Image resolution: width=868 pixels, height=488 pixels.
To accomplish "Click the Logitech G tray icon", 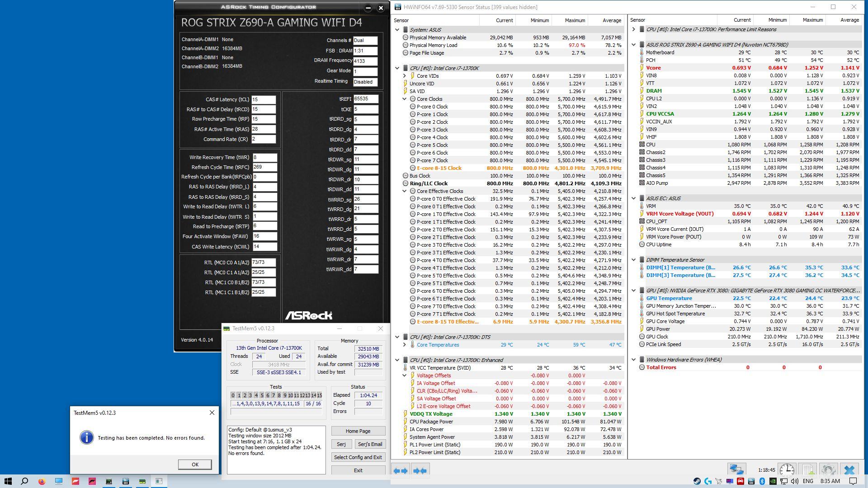I will tap(708, 481).
